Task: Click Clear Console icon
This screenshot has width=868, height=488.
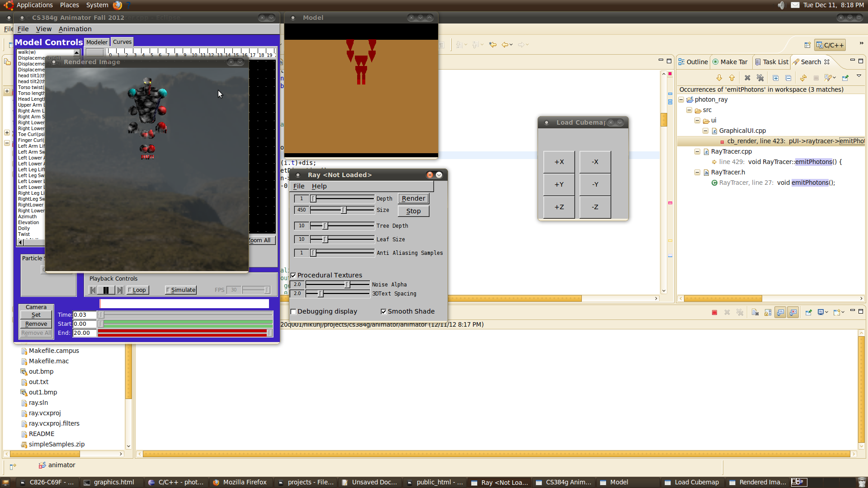Action: 755,312
